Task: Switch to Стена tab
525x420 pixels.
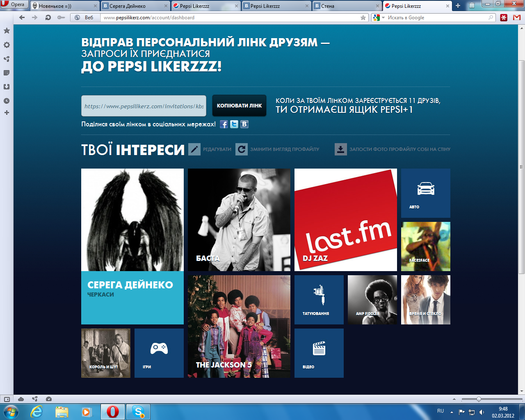Action: (x=347, y=6)
